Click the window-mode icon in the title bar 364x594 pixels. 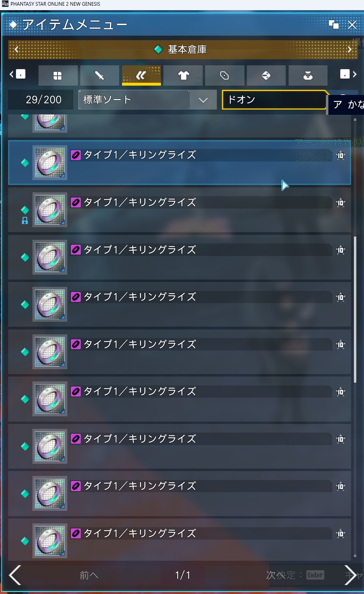click(334, 24)
